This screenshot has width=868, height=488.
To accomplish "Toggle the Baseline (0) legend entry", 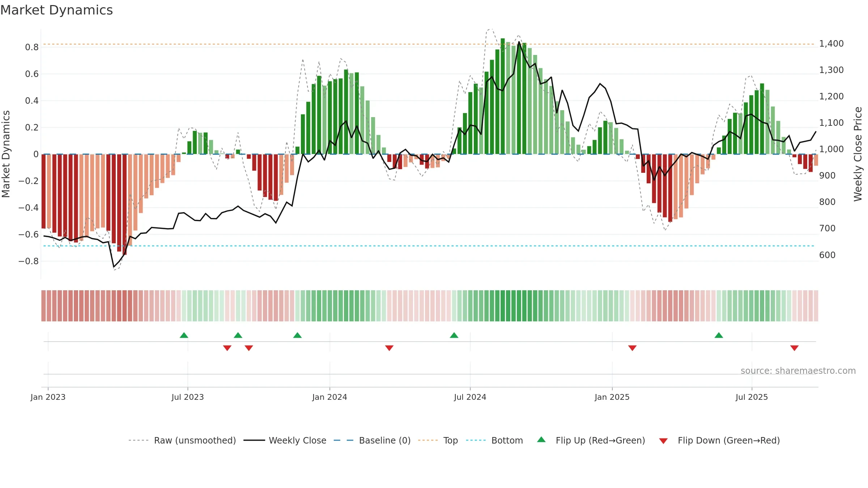I will tap(372, 440).
